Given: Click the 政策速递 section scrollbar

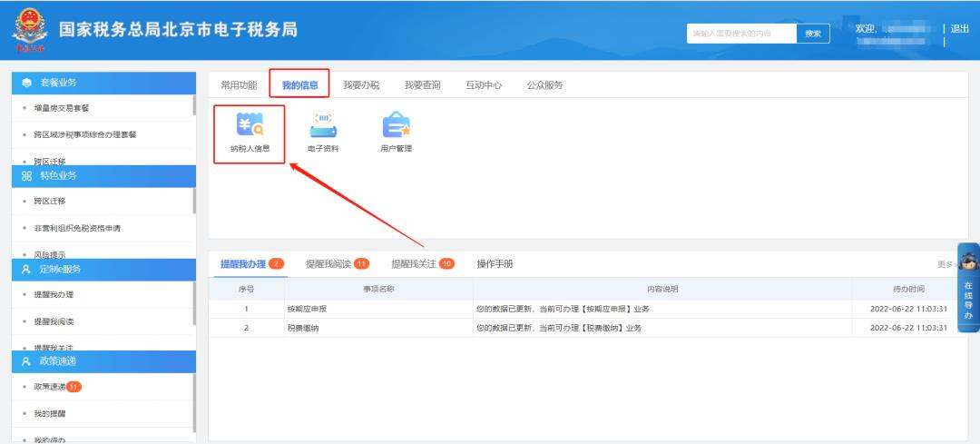Looking at the screenshot, I should tap(194, 403).
